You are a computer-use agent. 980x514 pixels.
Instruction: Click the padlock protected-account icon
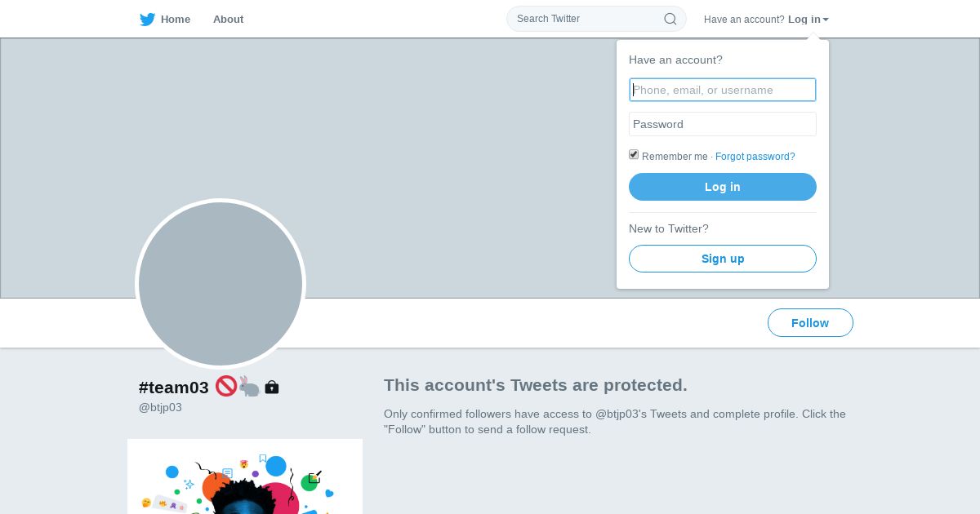pos(272,388)
